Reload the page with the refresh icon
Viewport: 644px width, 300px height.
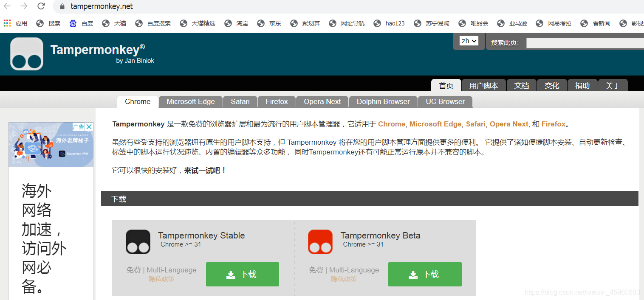41,6
